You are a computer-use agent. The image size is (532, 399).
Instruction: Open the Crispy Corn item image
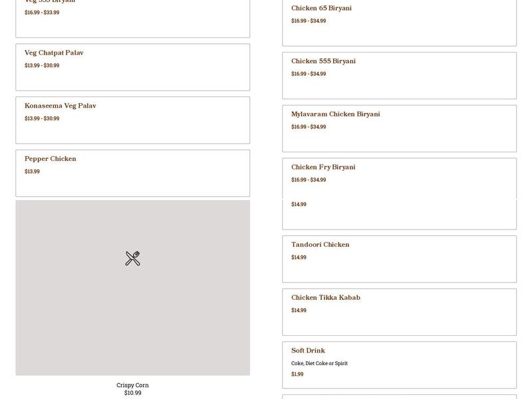(x=132, y=289)
